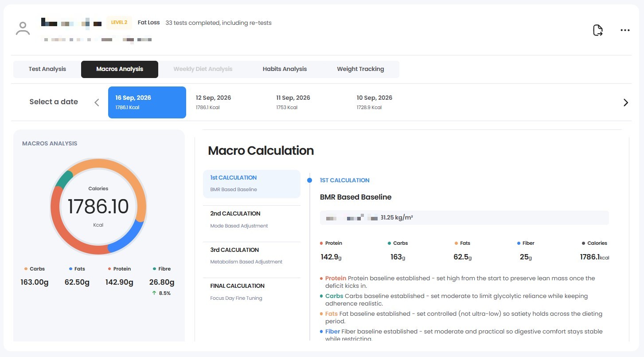Click the red Protein legend dot in Macros Analysis

coord(109,269)
